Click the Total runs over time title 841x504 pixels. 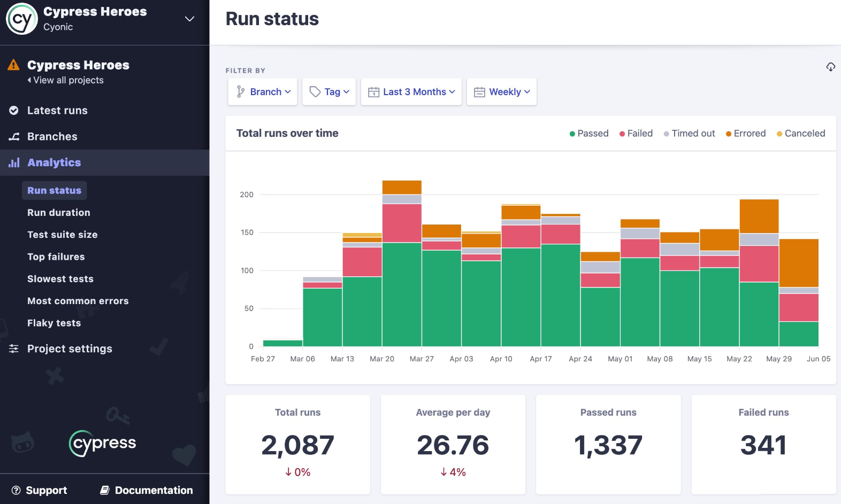(x=287, y=134)
